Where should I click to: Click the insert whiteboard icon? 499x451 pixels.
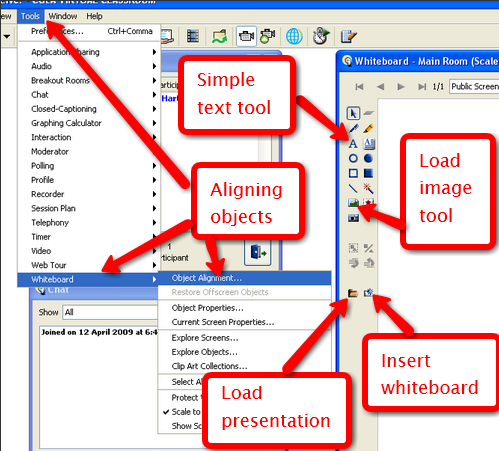[x=369, y=293]
